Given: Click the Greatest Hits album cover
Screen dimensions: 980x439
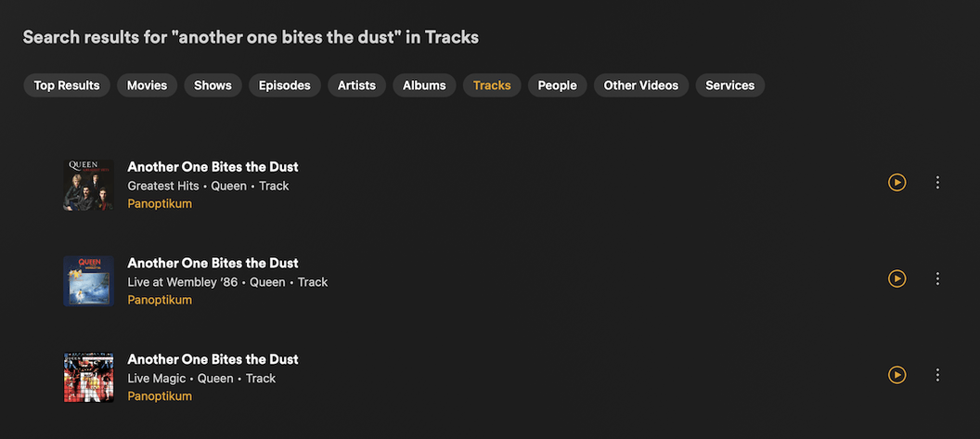Looking at the screenshot, I should [88, 185].
